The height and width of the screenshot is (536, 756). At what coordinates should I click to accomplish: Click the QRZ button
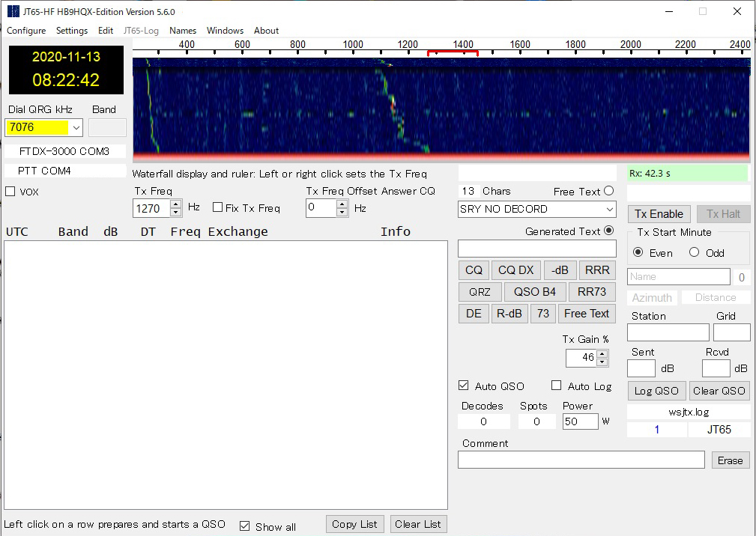(x=480, y=292)
